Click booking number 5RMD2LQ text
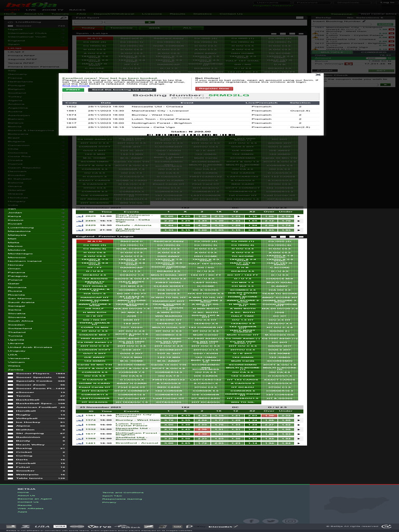This screenshot has height=532, width=399. point(229,96)
